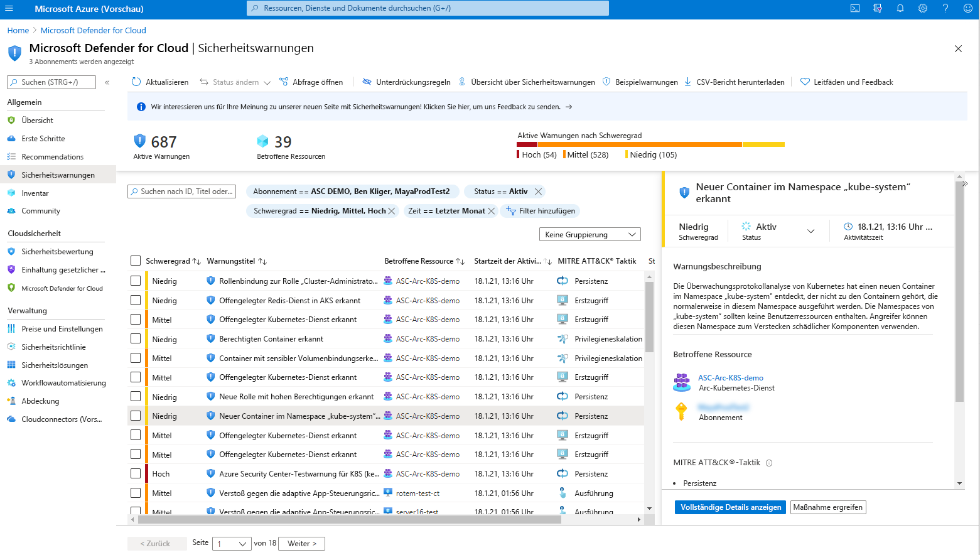The height and width of the screenshot is (555, 980).
Task: Remove the Zeit == Letzter Monat filter
Action: click(492, 211)
